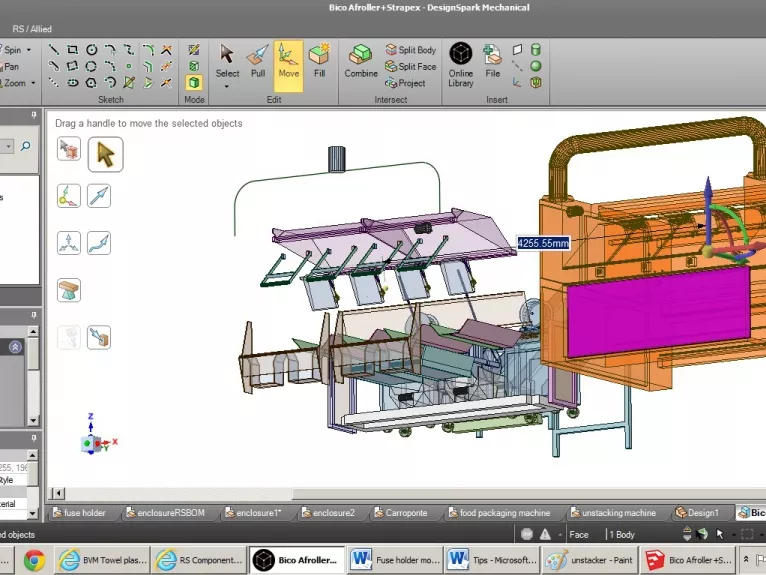Enable the Anchor tool guide
Screen dimensions: 766x575
click(x=68, y=196)
